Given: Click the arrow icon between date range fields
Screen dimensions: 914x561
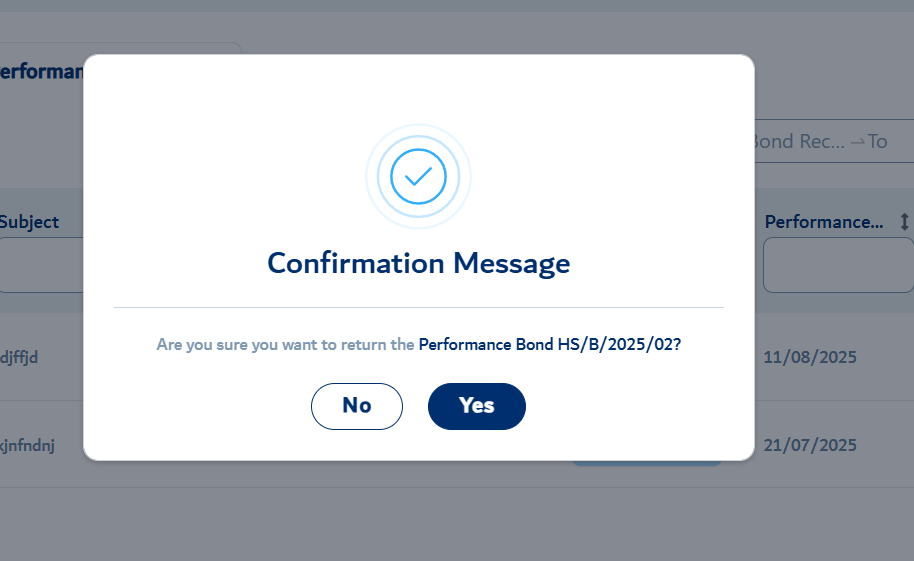Looking at the screenshot, I should (857, 142).
